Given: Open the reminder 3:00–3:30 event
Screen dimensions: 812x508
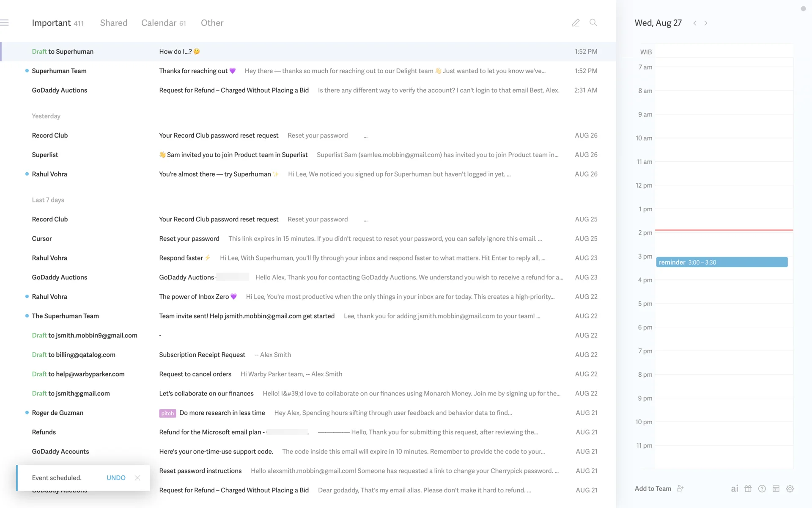Looking at the screenshot, I should coord(721,262).
